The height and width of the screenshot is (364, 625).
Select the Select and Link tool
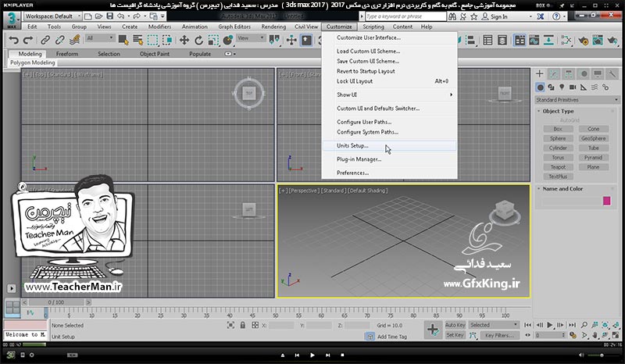(x=45, y=41)
